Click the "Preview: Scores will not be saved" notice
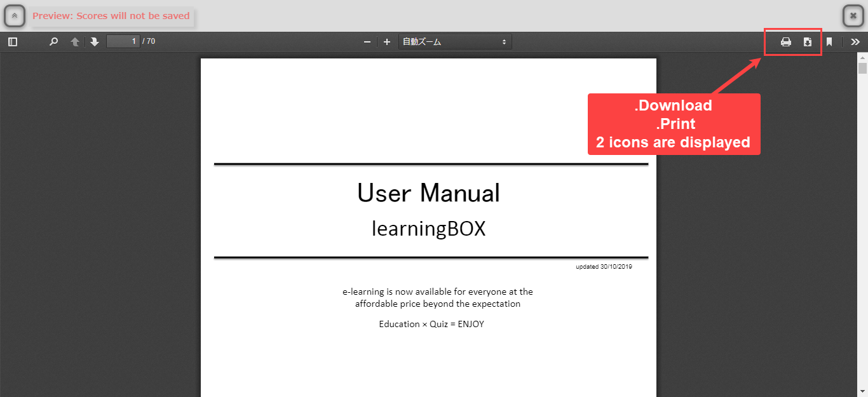 111,16
